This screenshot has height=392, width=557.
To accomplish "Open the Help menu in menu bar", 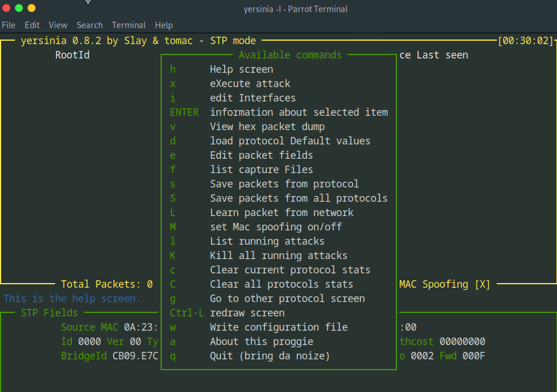I will click(163, 25).
